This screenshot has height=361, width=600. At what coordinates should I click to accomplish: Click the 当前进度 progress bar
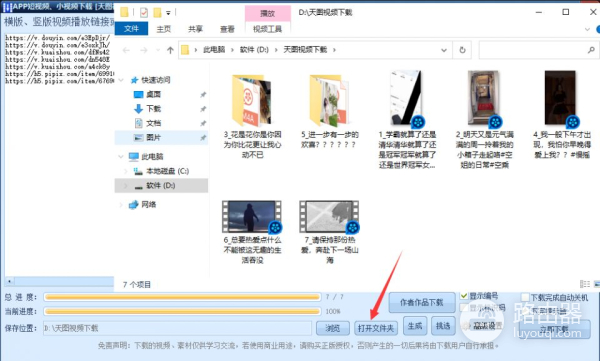[182, 312]
